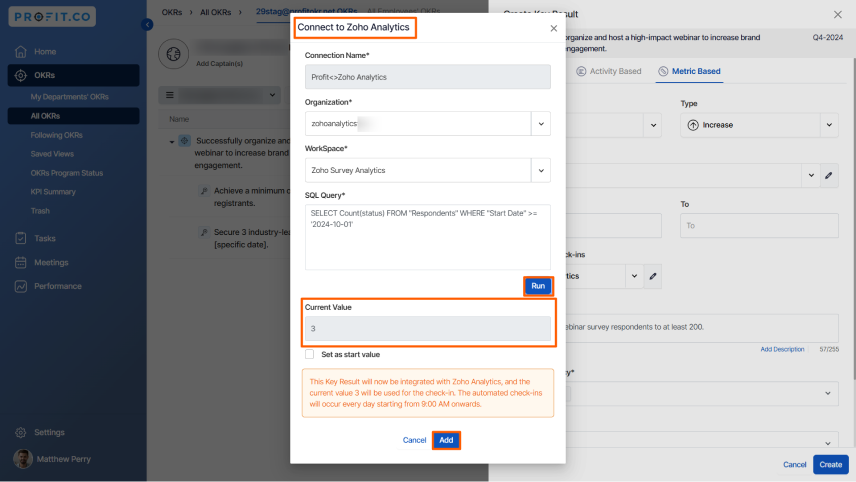Open KPI Summary in sidebar
The height and width of the screenshot is (482, 856).
coord(53,192)
